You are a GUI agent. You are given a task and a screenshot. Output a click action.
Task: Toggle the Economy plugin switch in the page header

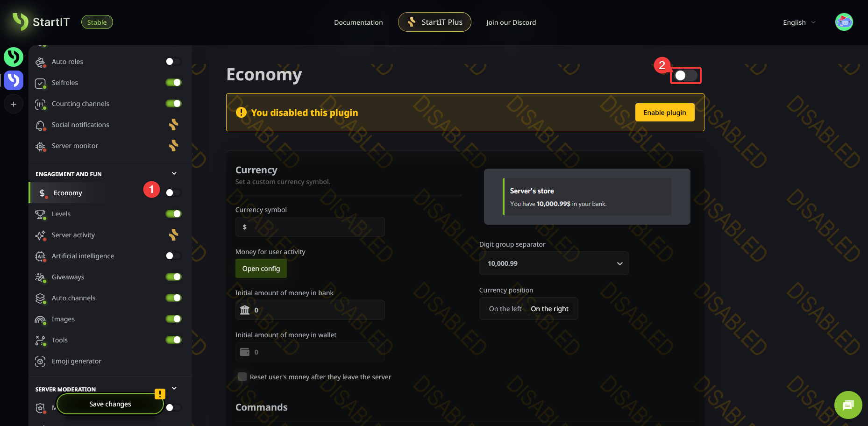click(x=685, y=76)
